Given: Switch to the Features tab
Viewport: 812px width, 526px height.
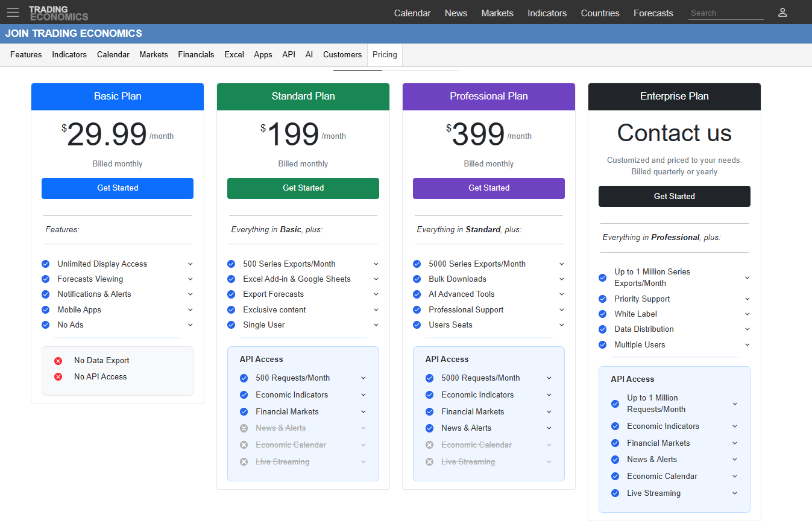Looking at the screenshot, I should (26, 55).
